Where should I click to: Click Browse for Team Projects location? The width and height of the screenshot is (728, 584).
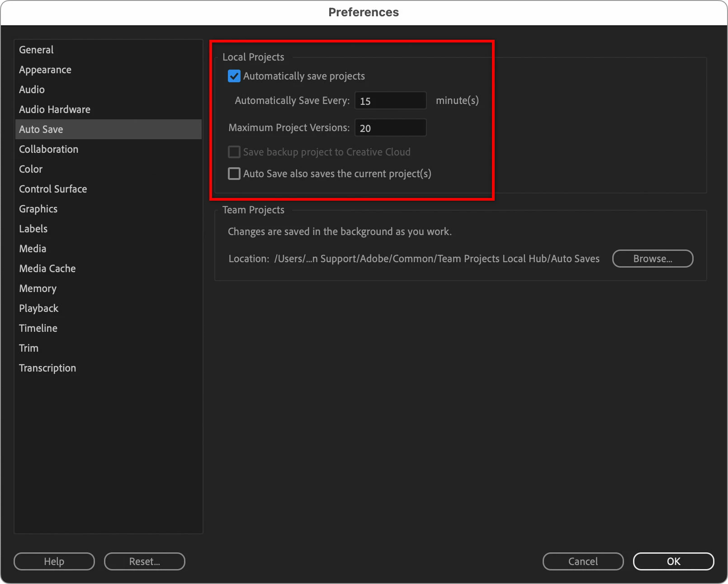pyautogui.click(x=652, y=259)
